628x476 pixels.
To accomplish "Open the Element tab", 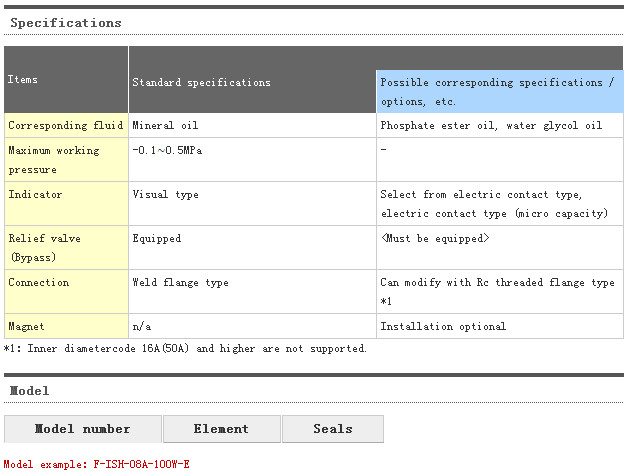I will [x=221, y=429].
